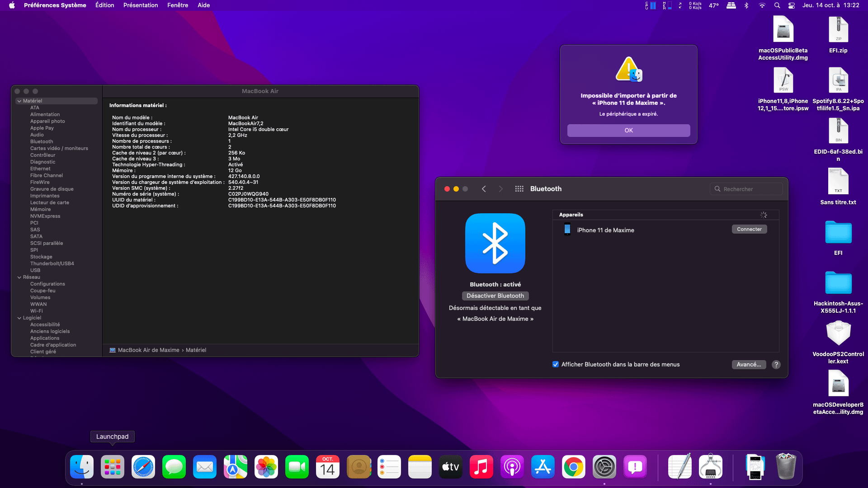Screen dimensions: 868x488
Task: Open Préférences Système menu
Action: [55, 5]
